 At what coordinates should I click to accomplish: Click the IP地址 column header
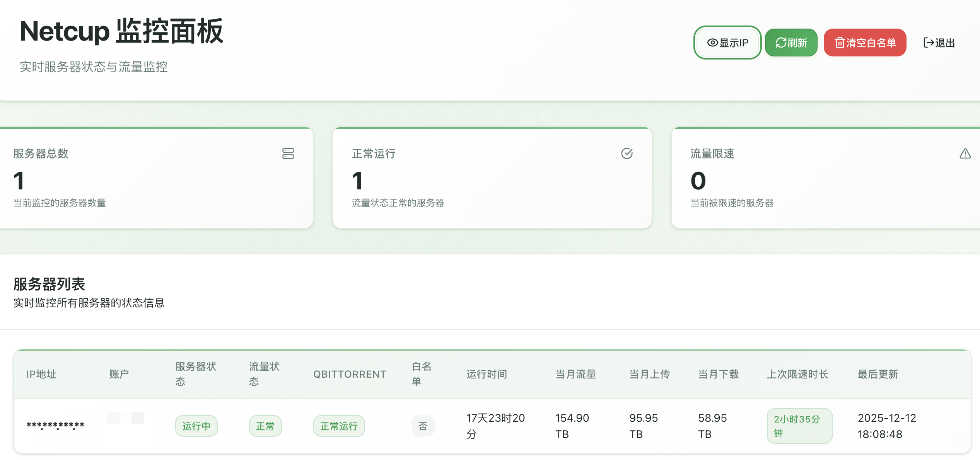(41, 374)
